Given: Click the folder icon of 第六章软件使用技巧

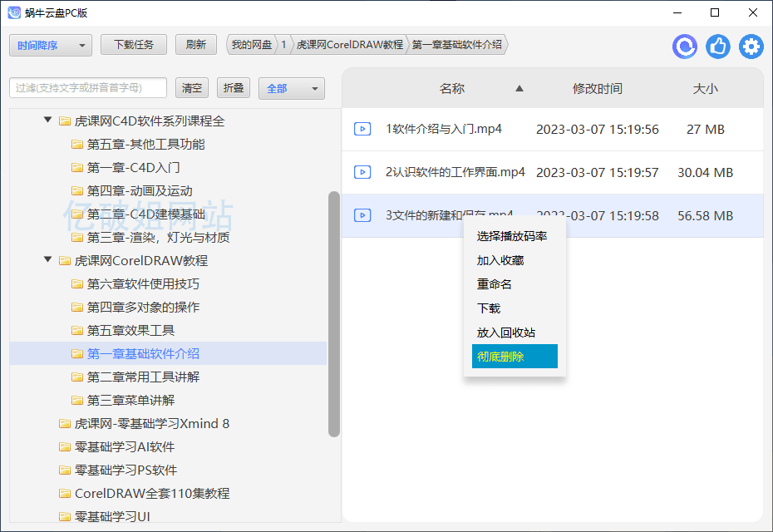Looking at the screenshot, I should tap(77, 284).
